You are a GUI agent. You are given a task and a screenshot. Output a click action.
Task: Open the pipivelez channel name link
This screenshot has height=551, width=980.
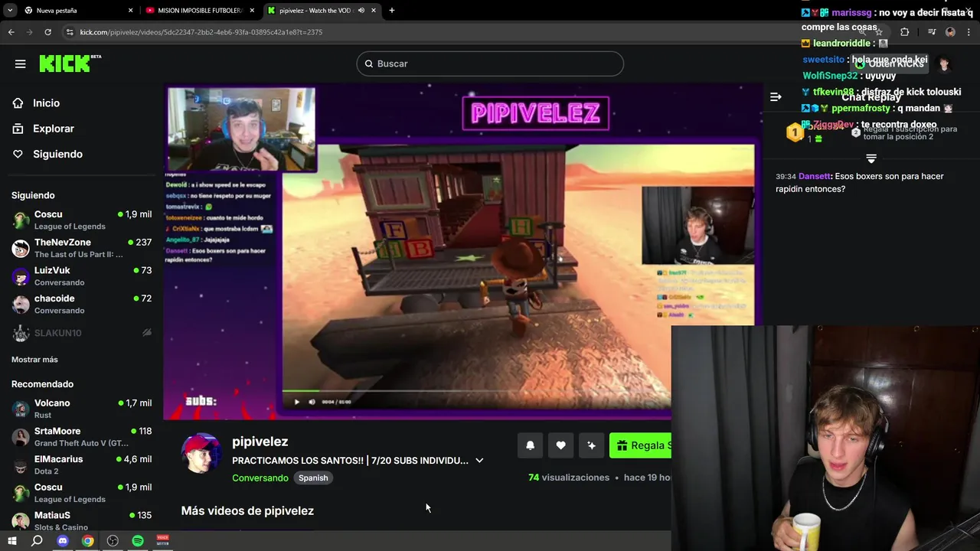click(260, 442)
